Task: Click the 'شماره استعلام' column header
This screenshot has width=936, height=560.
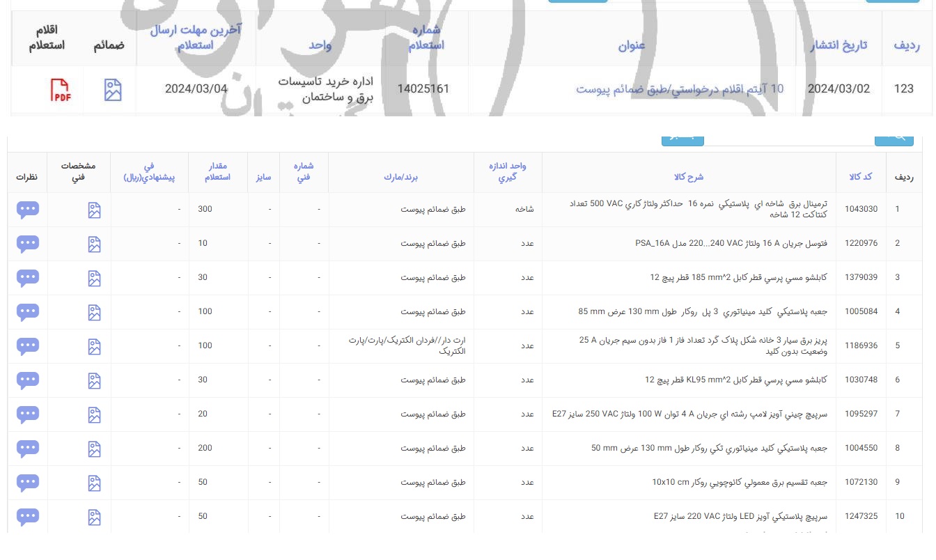Action: point(425,38)
